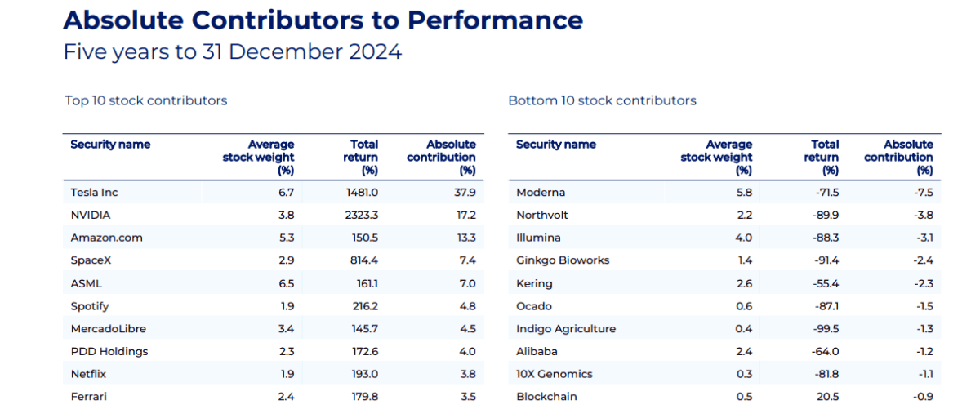Select the Blockchain row label
The height and width of the screenshot is (418, 980).
coord(546,397)
